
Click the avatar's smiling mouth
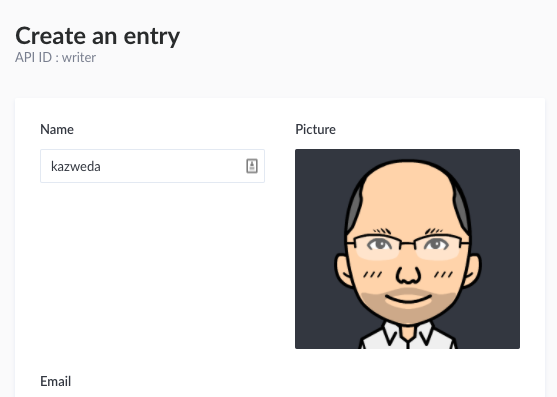408,298
